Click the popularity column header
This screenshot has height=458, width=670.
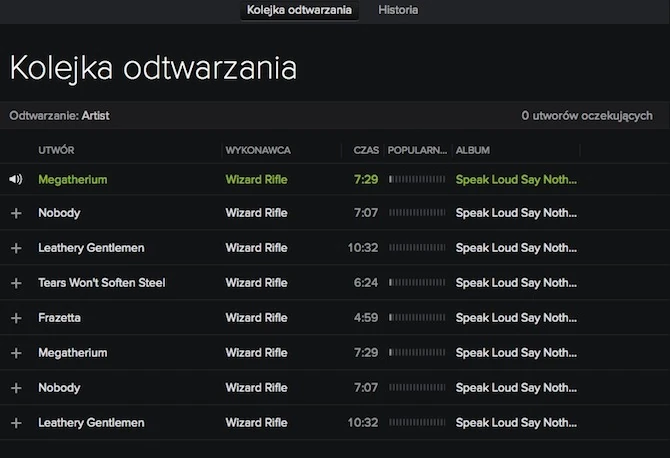coord(417,150)
